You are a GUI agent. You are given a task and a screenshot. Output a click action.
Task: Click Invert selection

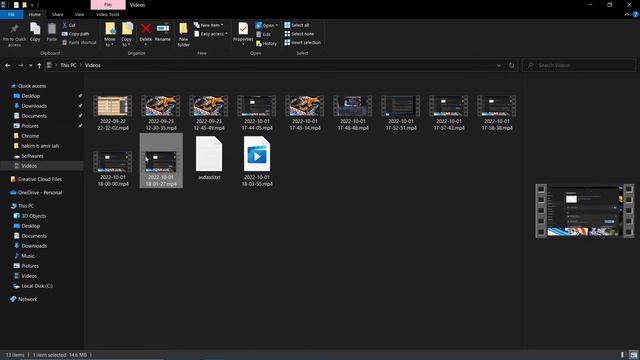click(x=302, y=42)
